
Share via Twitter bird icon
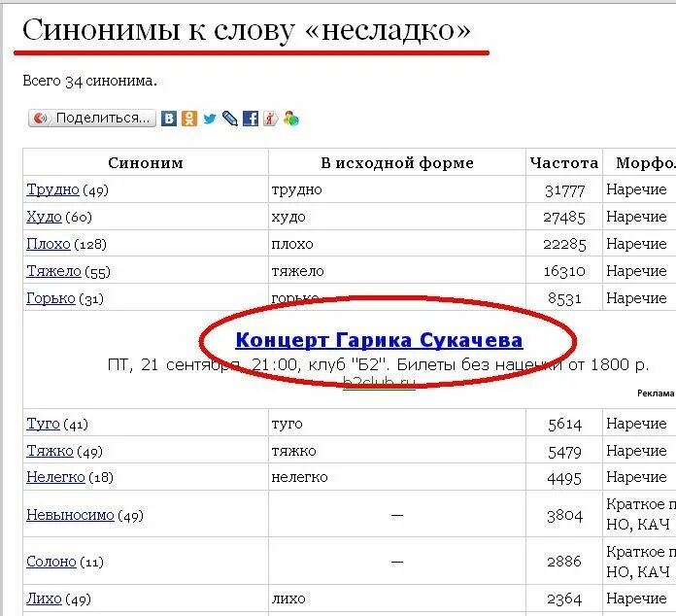click(x=210, y=119)
